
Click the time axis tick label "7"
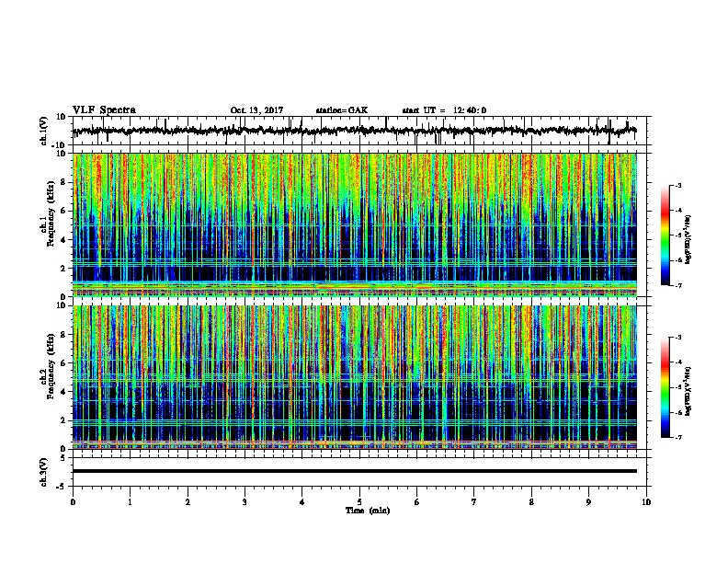point(474,502)
